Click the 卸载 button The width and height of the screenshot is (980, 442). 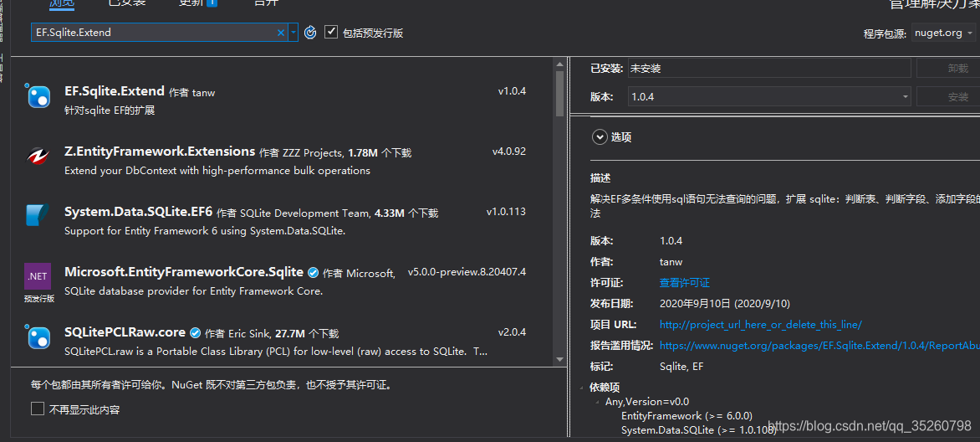(x=948, y=69)
